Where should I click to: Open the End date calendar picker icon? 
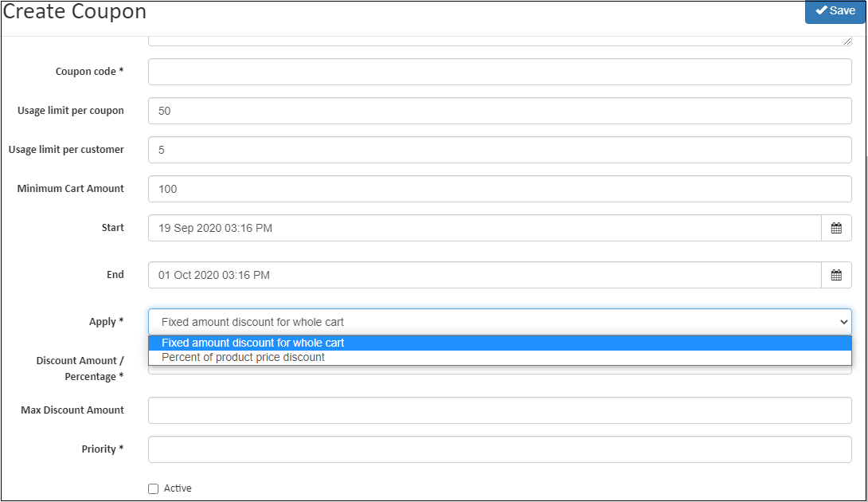836,275
